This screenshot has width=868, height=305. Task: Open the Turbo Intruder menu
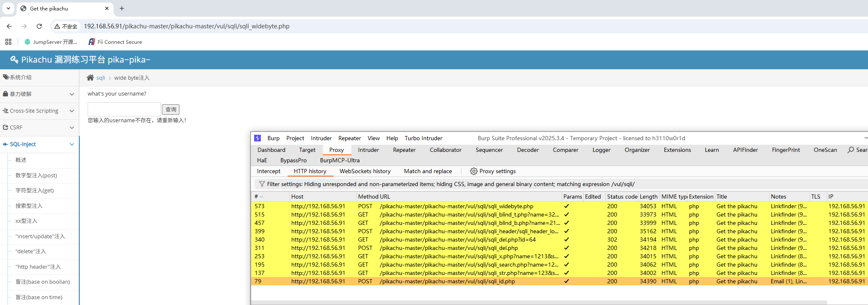point(423,138)
